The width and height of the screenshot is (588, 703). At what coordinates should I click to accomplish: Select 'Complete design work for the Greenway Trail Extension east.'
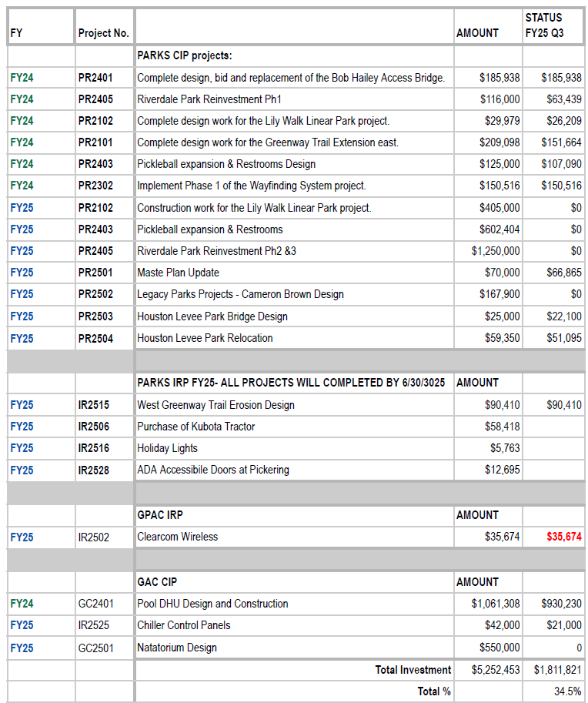click(x=268, y=142)
